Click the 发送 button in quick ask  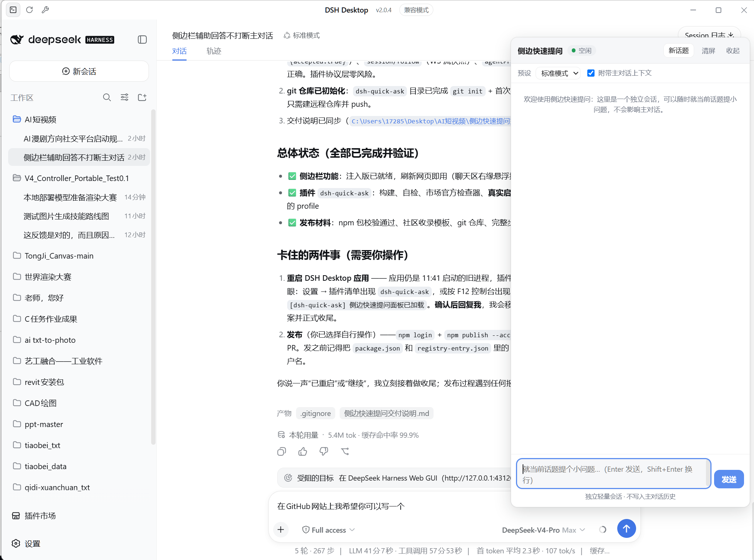[x=729, y=479]
